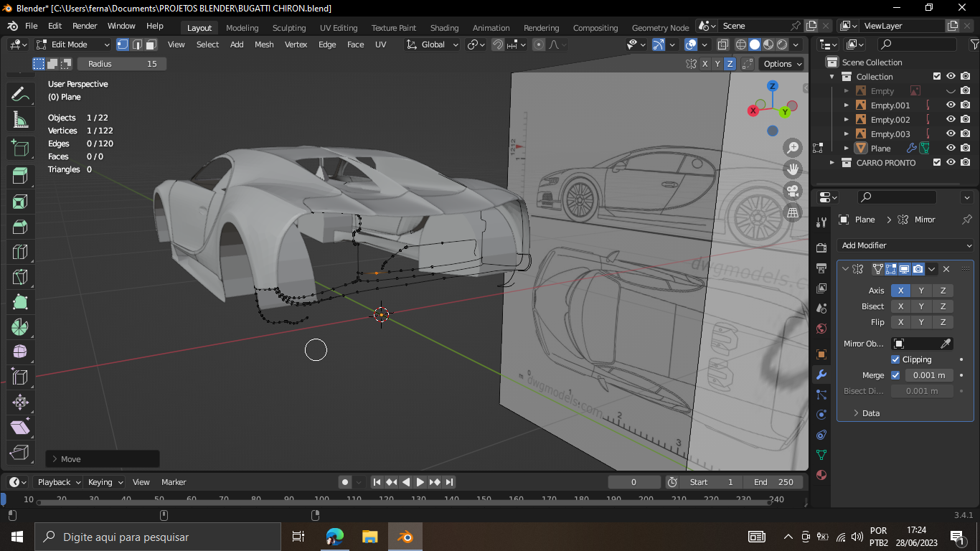Hide Empty.001 in the outliner
This screenshot has width=980, height=551.
click(951, 105)
